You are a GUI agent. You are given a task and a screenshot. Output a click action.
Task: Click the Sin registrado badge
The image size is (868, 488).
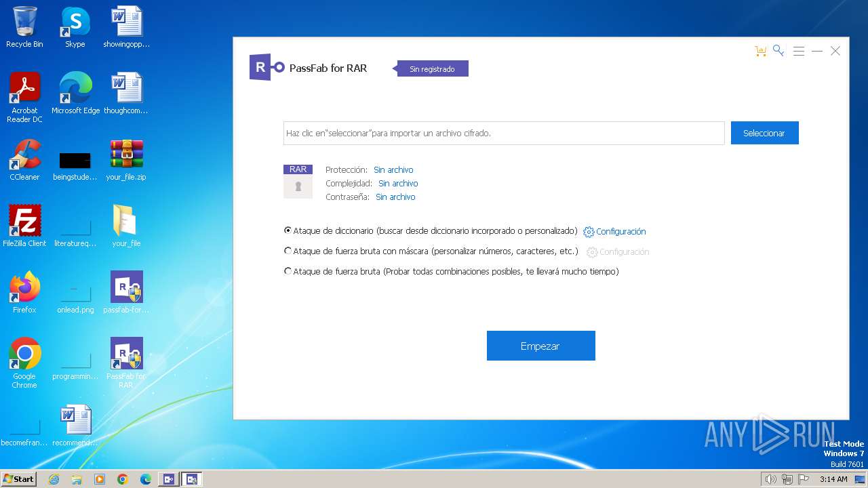[x=432, y=68]
